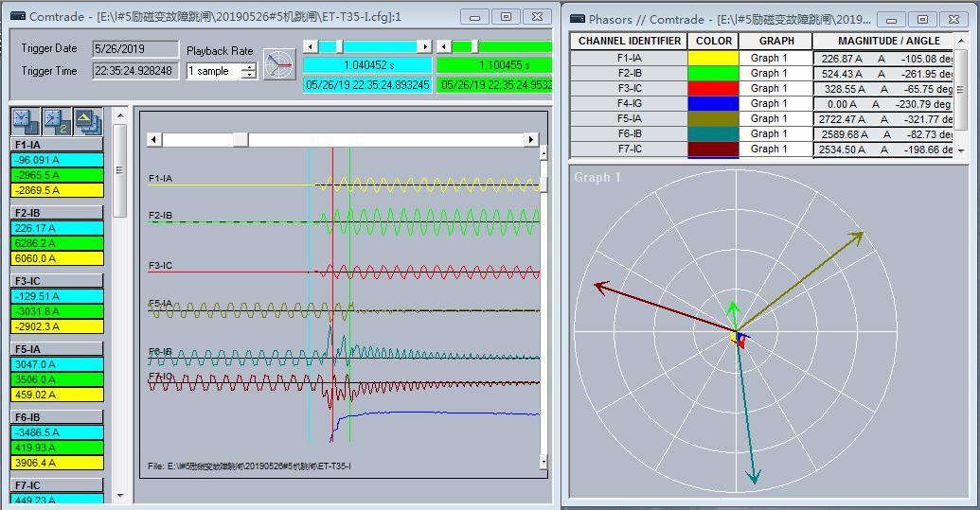Click the Phasors window title bar icon

point(578,19)
